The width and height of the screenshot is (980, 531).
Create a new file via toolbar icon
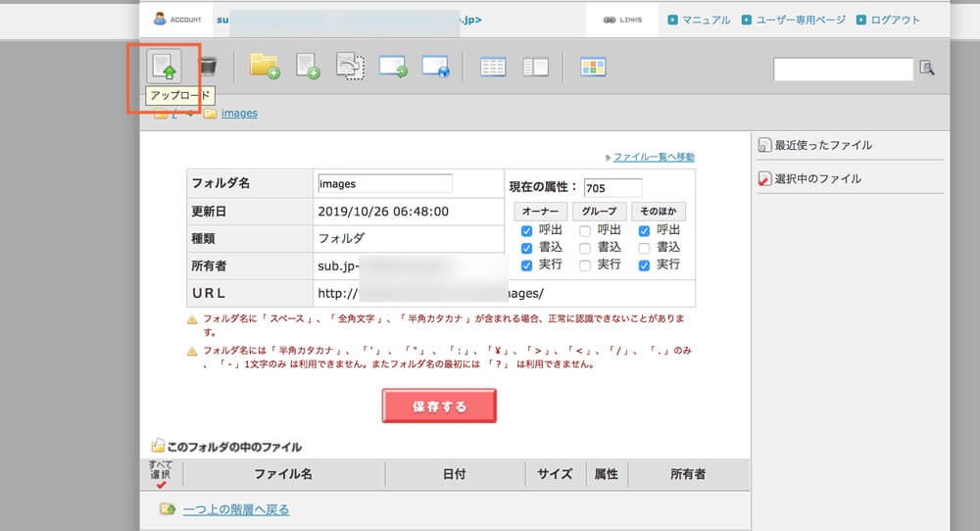(x=308, y=66)
